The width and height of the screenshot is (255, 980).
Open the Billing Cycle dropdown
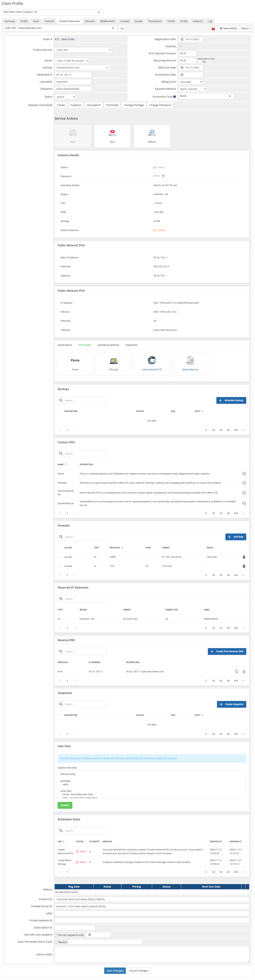tap(191, 82)
